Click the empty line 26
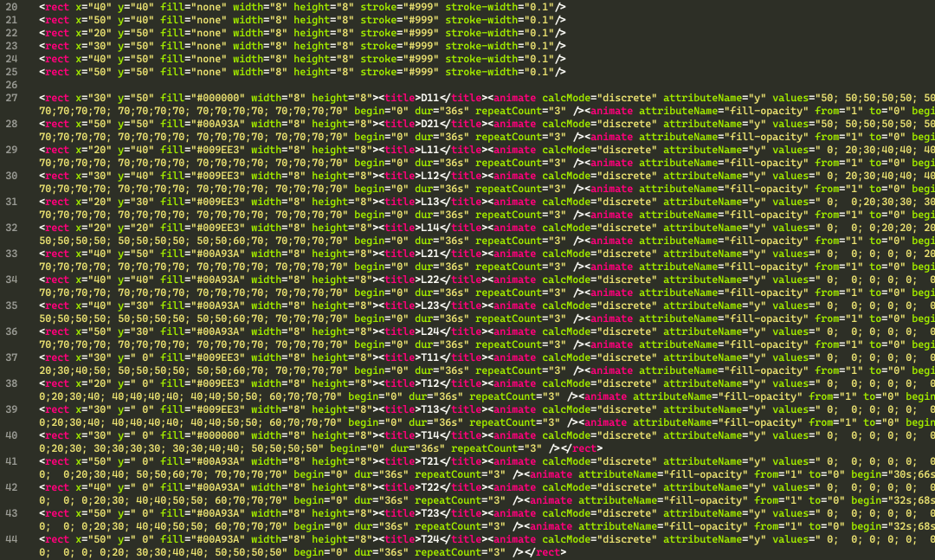935x560 pixels. click(x=260, y=85)
